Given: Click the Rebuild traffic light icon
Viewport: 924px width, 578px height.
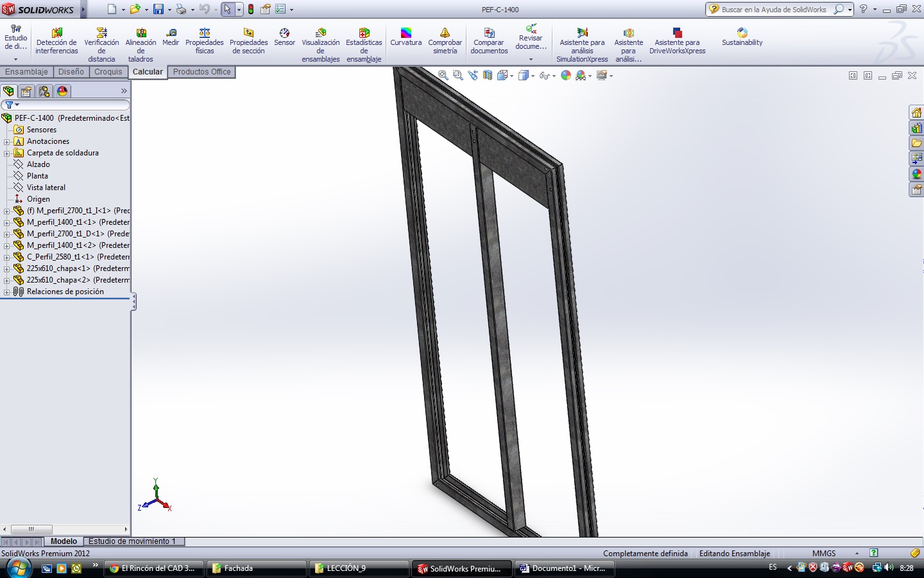Looking at the screenshot, I should pos(251,9).
